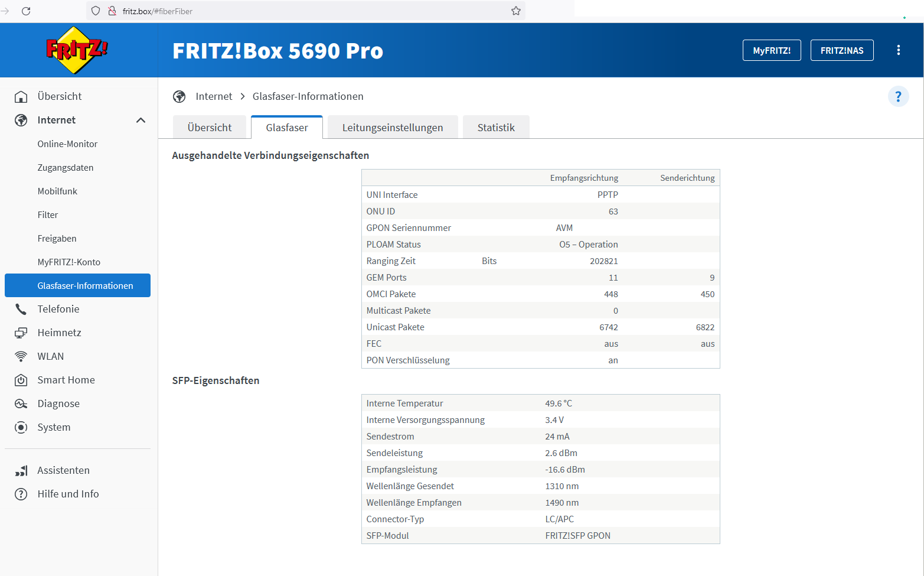Click the tracking protection shield icon

point(96,11)
